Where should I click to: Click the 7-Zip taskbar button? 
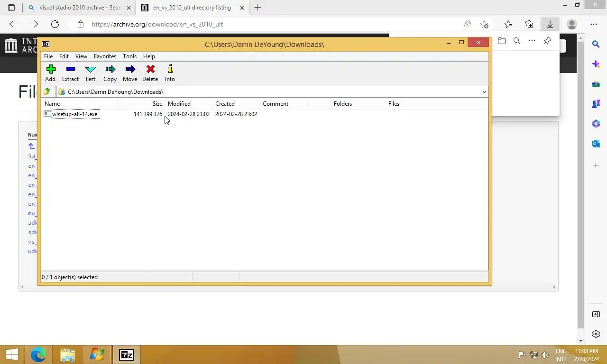pyautogui.click(x=126, y=355)
